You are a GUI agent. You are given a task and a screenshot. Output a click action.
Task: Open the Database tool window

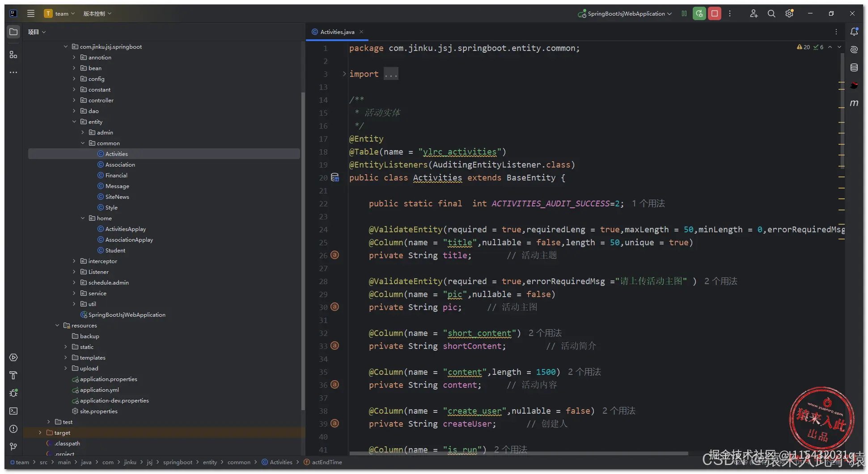click(x=854, y=67)
